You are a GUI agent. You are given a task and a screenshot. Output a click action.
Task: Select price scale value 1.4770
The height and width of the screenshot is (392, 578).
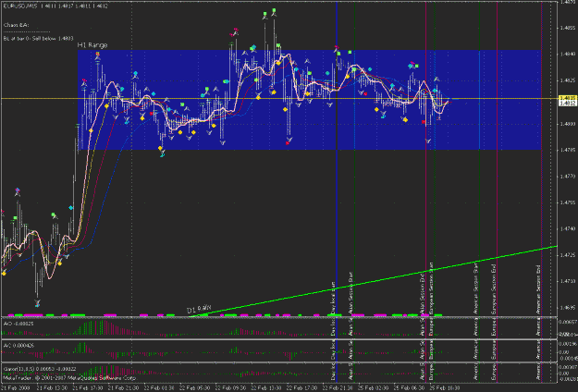point(568,177)
